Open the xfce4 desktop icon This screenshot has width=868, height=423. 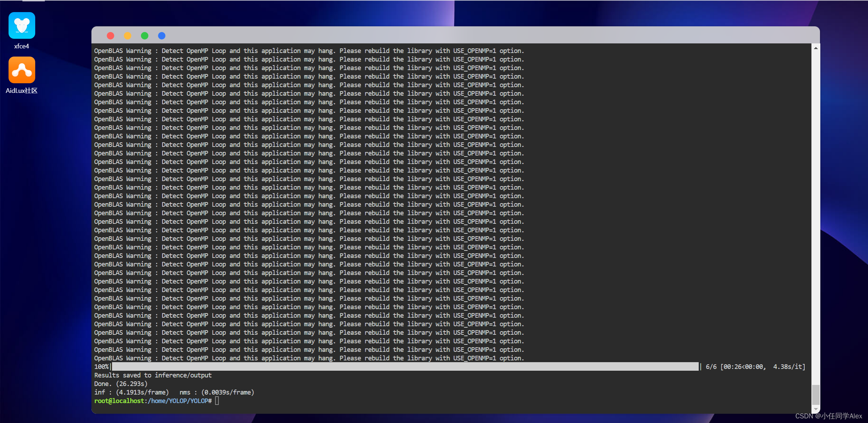pyautogui.click(x=22, y=26)
